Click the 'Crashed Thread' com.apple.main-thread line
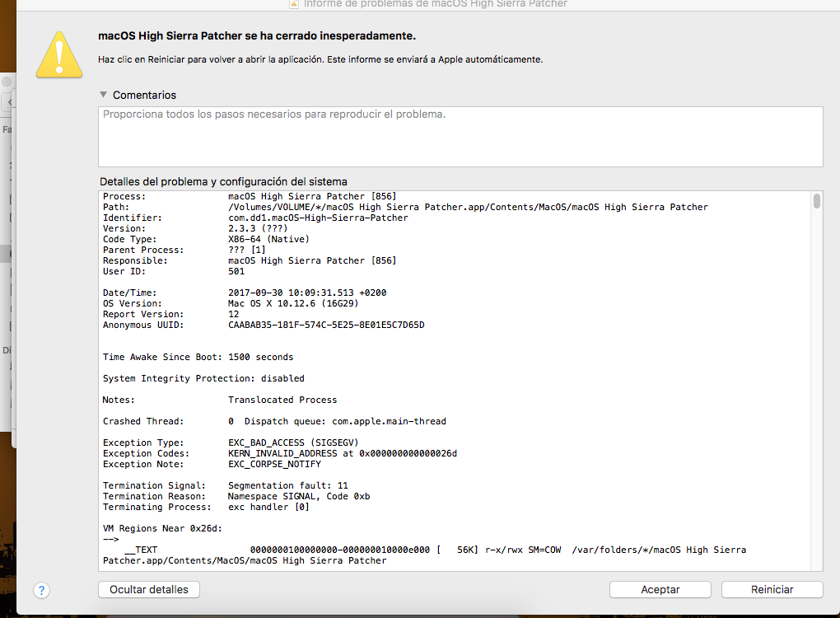The height and width of the screenshot is (618, 840). (274, 421)
